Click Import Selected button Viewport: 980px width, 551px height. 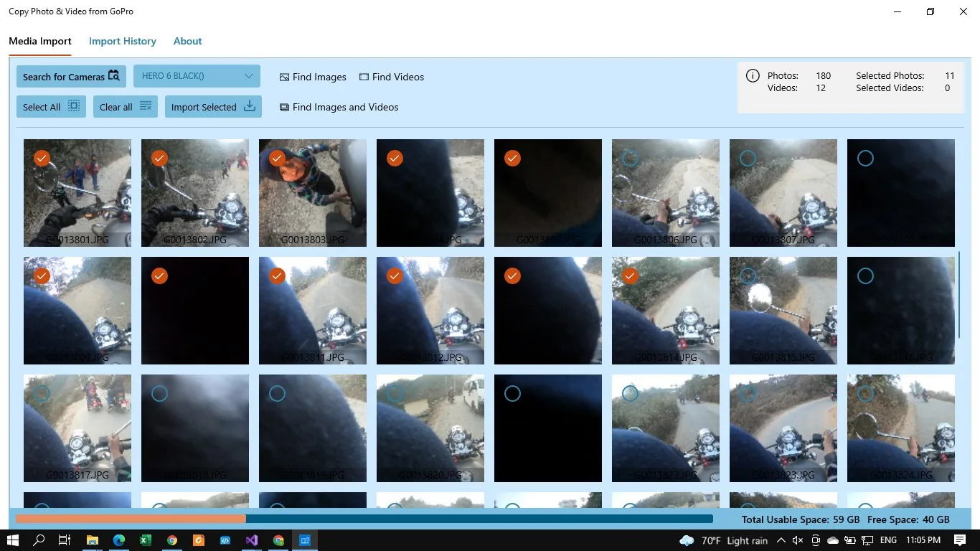point(213,107)
